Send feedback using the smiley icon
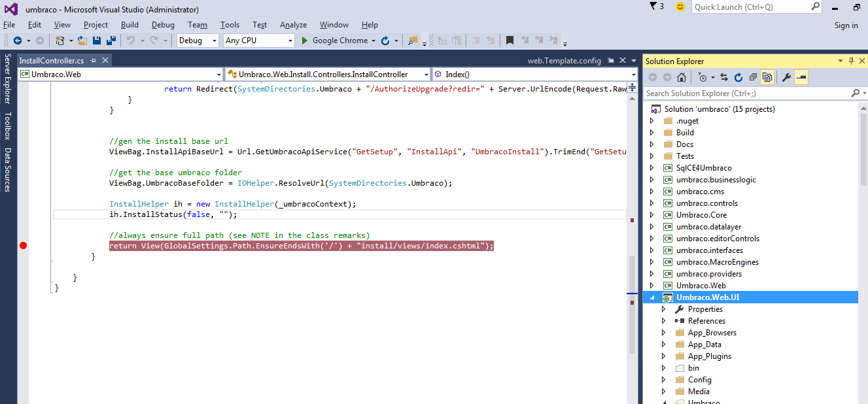Image resolution: width=868 pixels, height=404 pixels. tap(680, 7)
